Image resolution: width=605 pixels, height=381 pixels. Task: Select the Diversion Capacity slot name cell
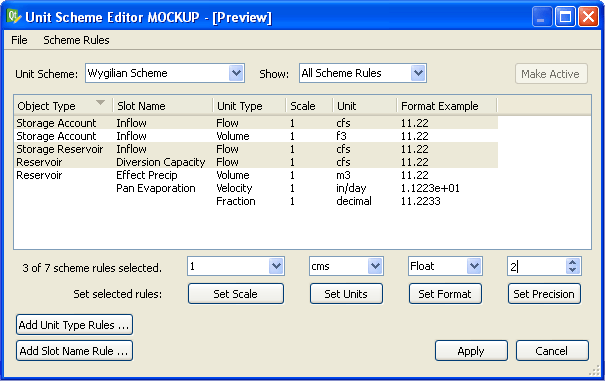161,162
